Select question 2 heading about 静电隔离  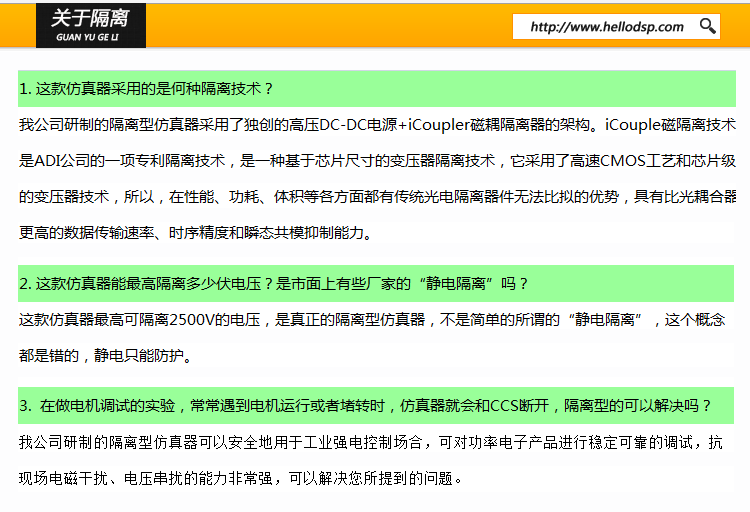coord(376,283)
